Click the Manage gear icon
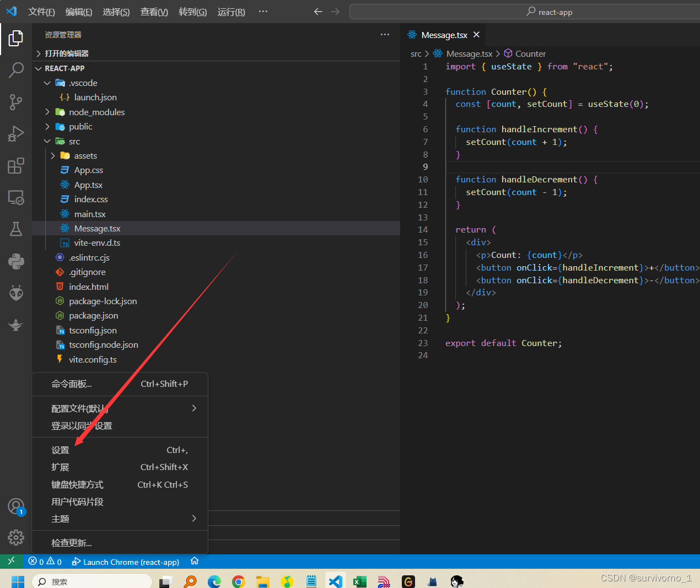 coord(16,537)
